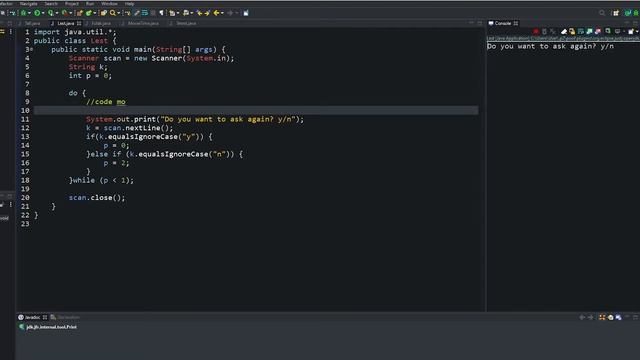Open Quick Access search at top right
This screenshot has width=640, height=360.
(x=602, y=13)
